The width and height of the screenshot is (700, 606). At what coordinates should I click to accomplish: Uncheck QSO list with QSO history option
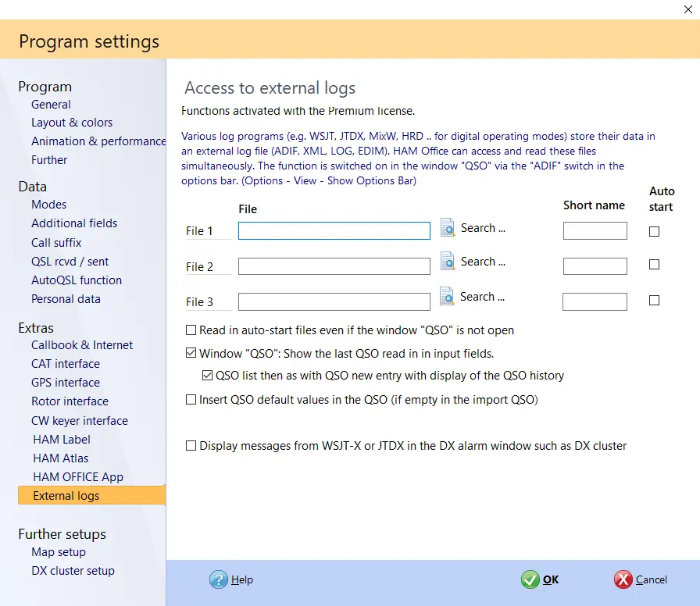[x=207, y=376]
